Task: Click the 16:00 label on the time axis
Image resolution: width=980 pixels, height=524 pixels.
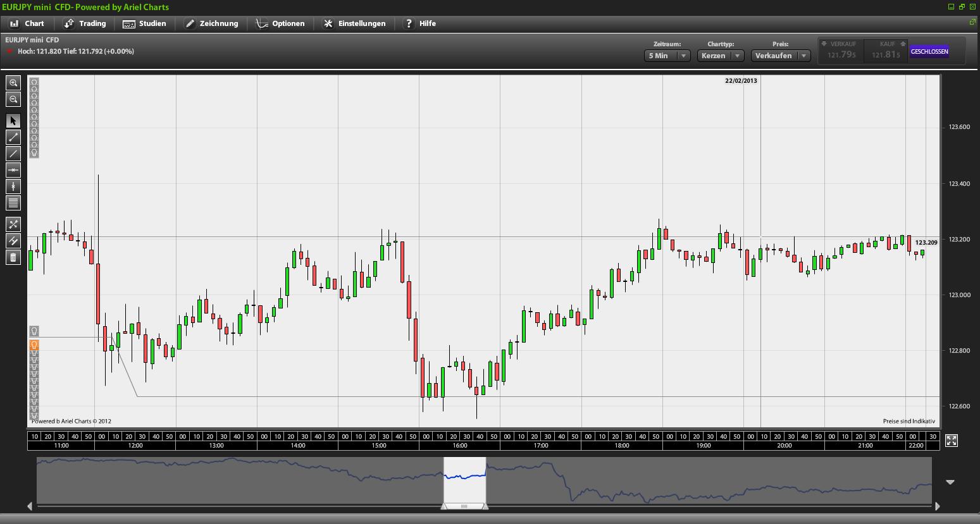Action: 460,446
